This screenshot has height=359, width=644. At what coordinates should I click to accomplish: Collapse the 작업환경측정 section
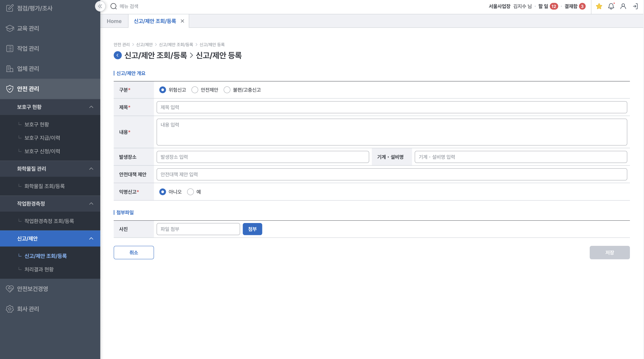(x=91, y=204)
